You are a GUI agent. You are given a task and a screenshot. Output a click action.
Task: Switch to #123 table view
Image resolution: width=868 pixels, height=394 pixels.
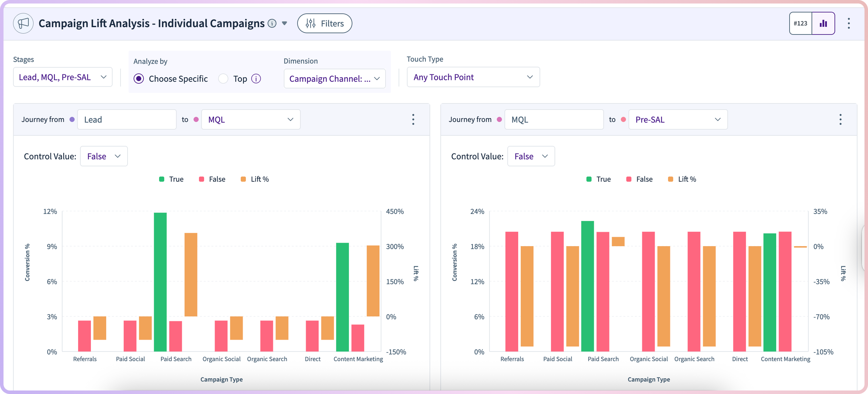click(x=800, y=23)
